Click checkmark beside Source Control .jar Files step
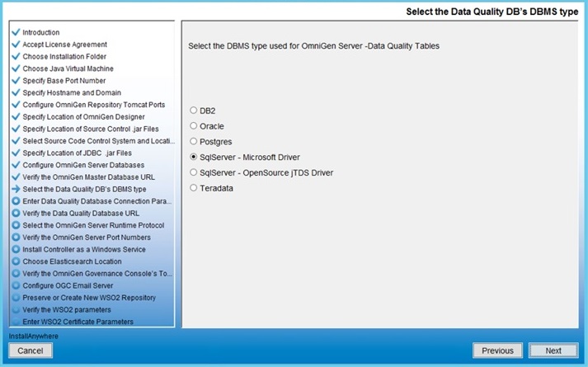 coord(16,129)
